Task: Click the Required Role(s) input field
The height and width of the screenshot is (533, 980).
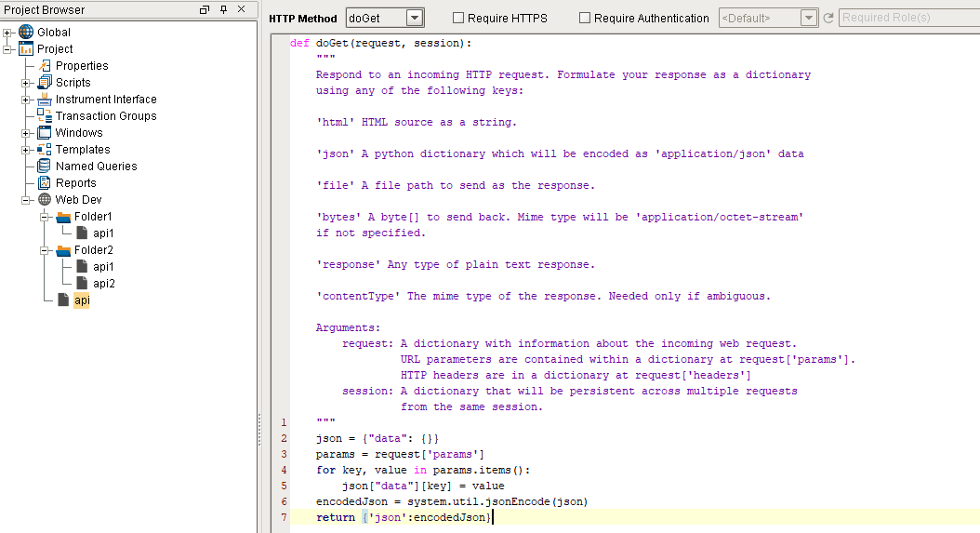Action: point(909,18)
